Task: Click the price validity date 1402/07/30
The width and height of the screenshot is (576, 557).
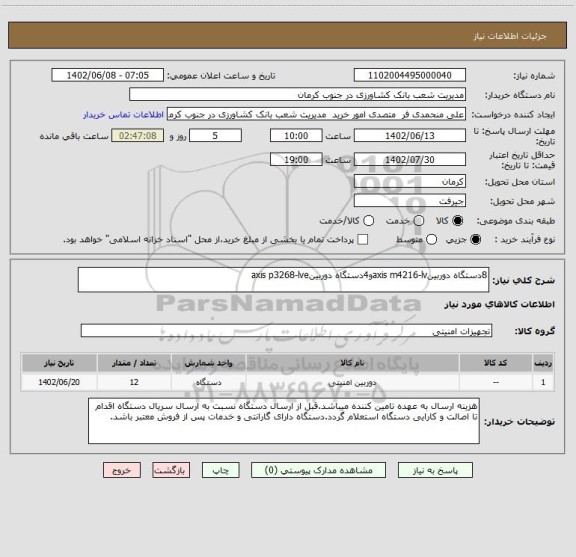Action: tap(410, 159)
